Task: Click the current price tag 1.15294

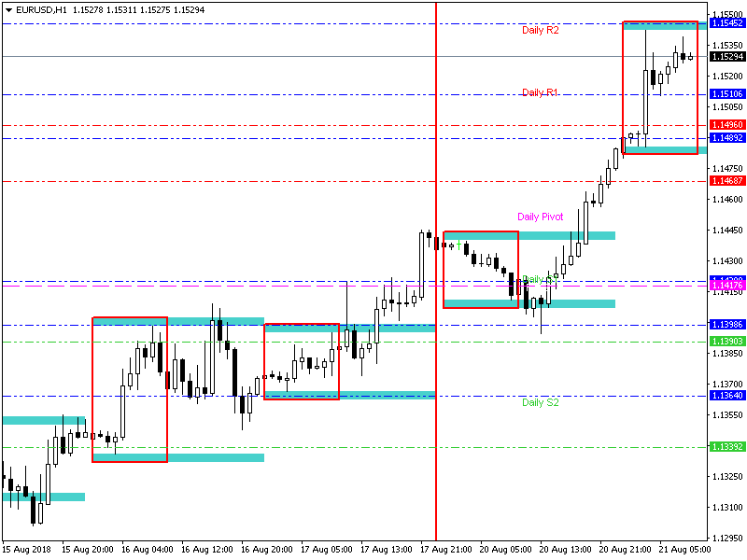Action: click(727, 57)
